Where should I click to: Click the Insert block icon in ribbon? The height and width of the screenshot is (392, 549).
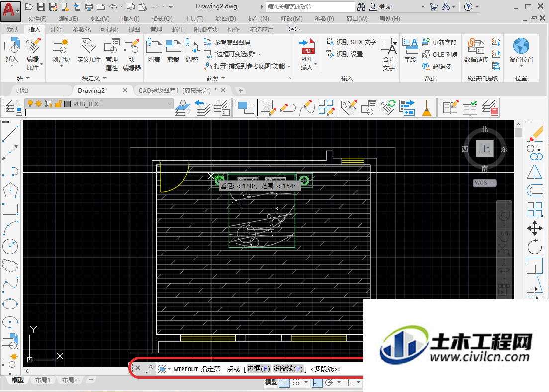click(11, 46)
